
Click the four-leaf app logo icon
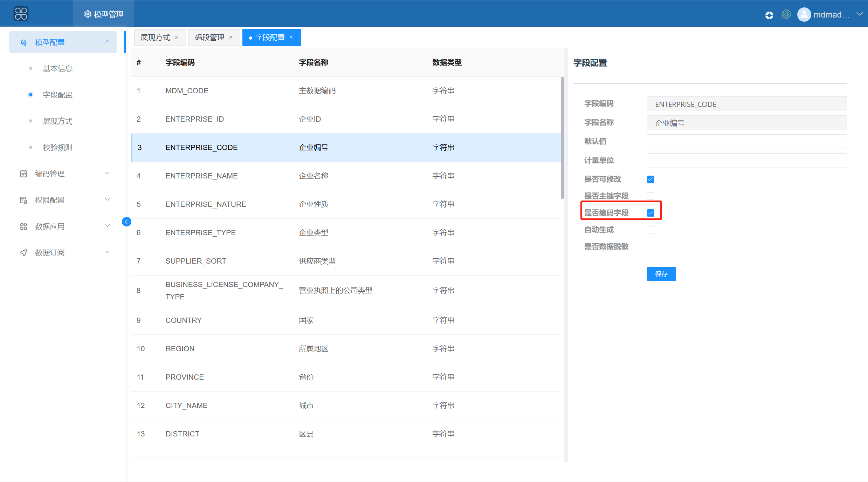[21, 14]
